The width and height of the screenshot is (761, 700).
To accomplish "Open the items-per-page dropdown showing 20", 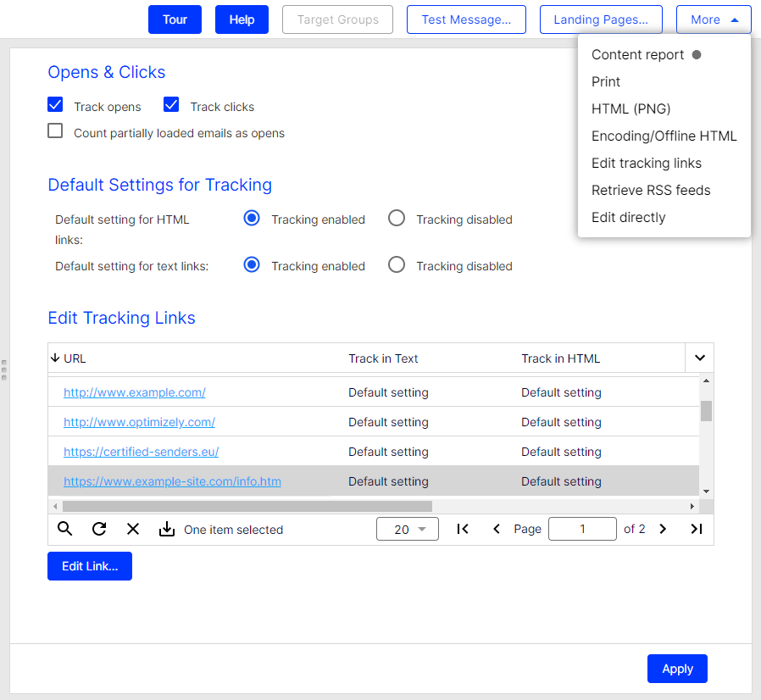I will point(407,529).
